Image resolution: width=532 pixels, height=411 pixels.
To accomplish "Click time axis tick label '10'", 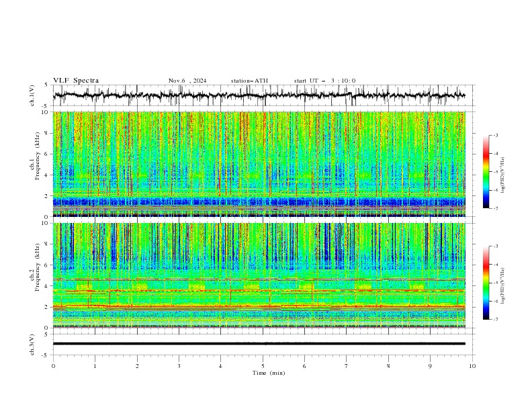I will coord(472,366).
